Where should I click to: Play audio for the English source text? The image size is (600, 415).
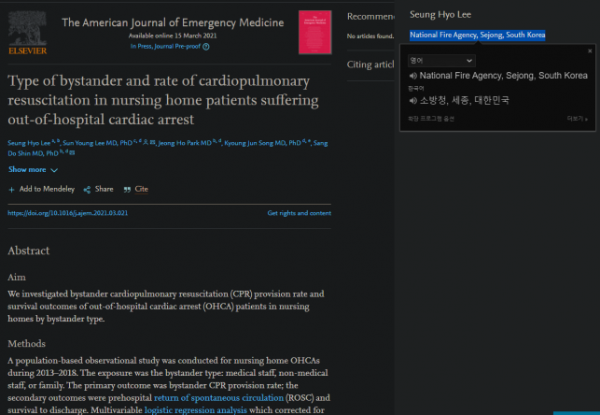pyautogui.click(x=413, y=75)
